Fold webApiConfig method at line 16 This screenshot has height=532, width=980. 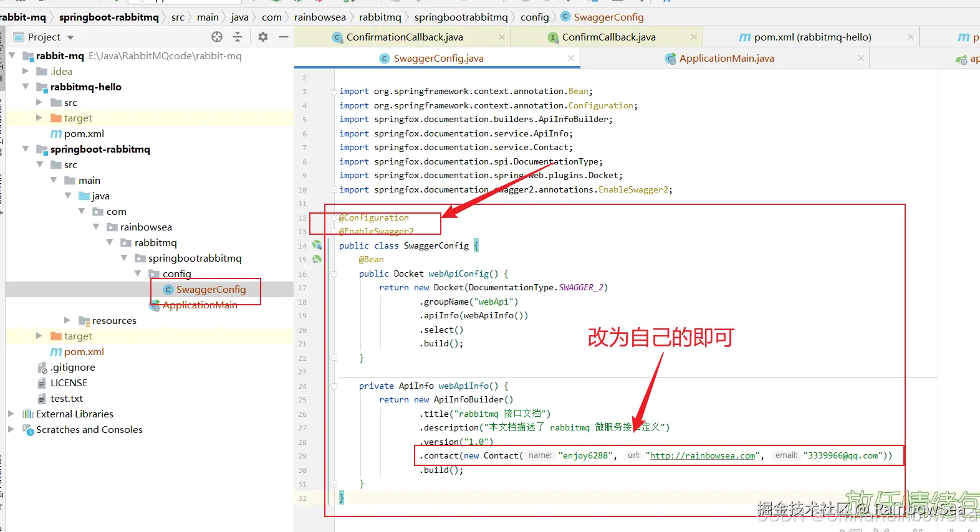pyautogui.click(x=334, y=273)
